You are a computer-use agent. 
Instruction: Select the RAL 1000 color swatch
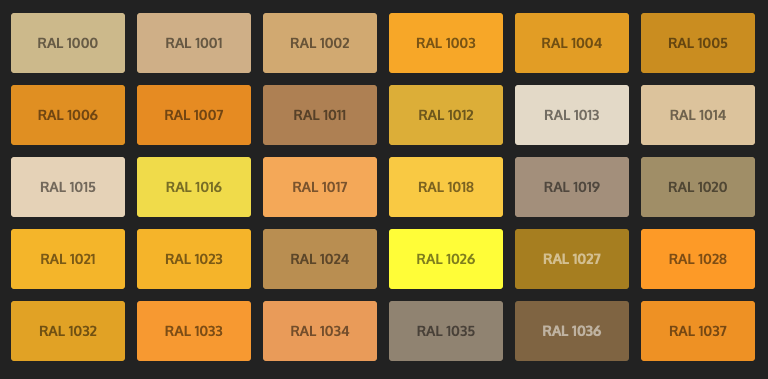pos(68,43)
